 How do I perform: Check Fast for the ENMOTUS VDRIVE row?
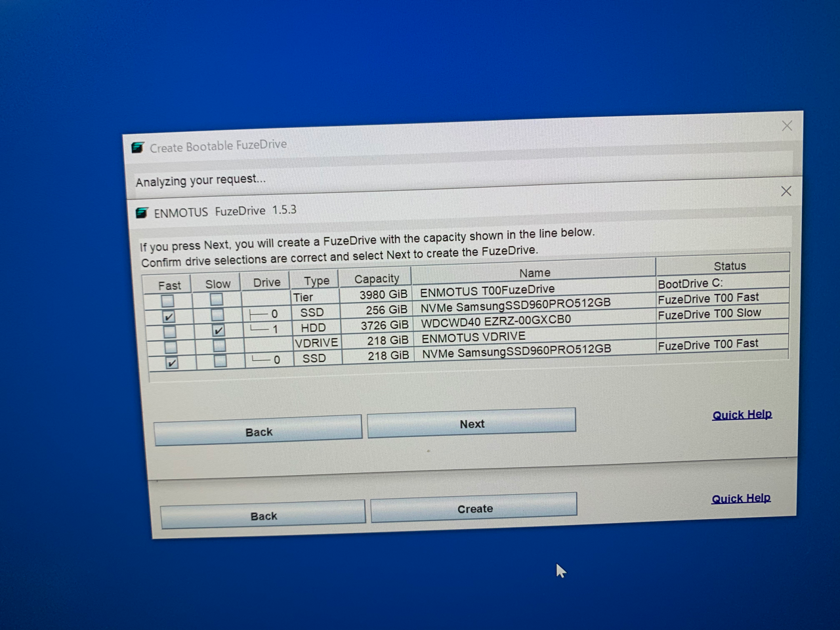pos(171,347)
